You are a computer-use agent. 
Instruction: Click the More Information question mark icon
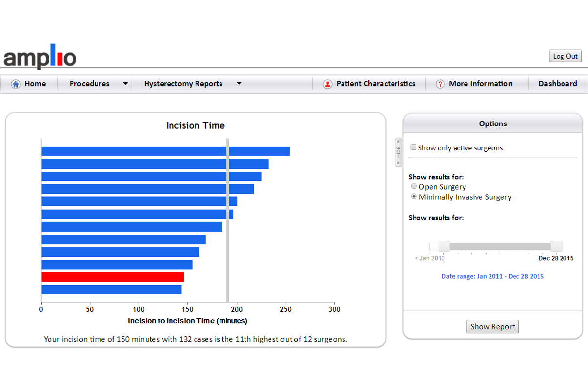pos(440,84)
